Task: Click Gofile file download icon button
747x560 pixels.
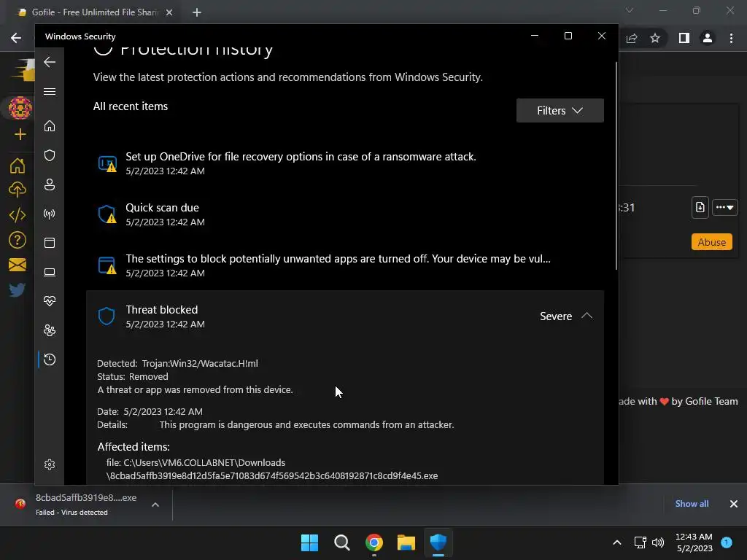Action: (700, 207)
